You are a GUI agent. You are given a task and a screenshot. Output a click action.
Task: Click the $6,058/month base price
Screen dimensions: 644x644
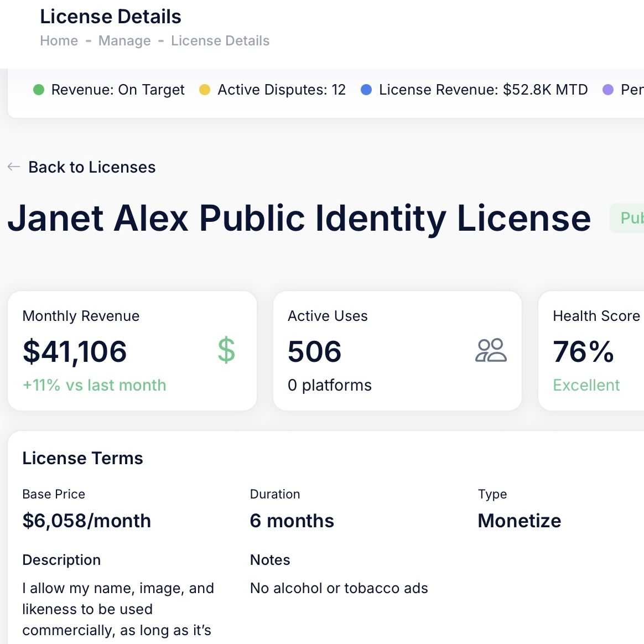(87, 521)
